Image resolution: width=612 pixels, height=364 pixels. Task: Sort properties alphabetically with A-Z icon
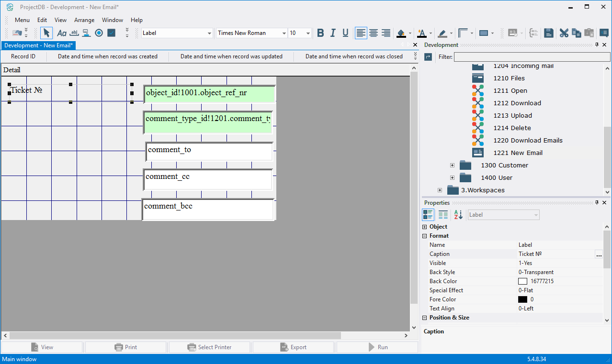point(458,215)
